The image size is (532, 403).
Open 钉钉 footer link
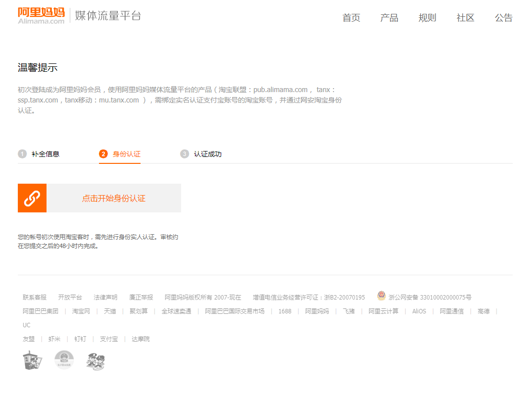80,339
